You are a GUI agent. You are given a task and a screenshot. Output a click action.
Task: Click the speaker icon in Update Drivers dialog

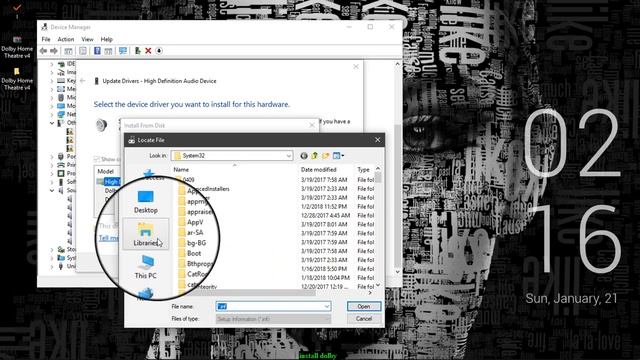101,125
